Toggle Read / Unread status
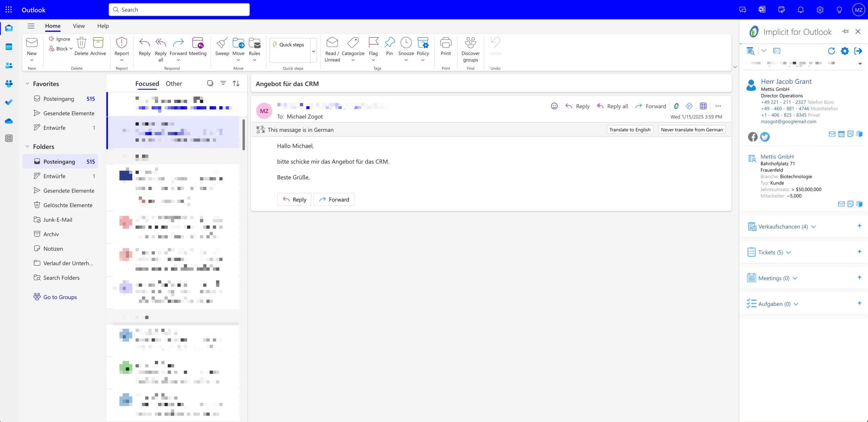 coord(332,50)
